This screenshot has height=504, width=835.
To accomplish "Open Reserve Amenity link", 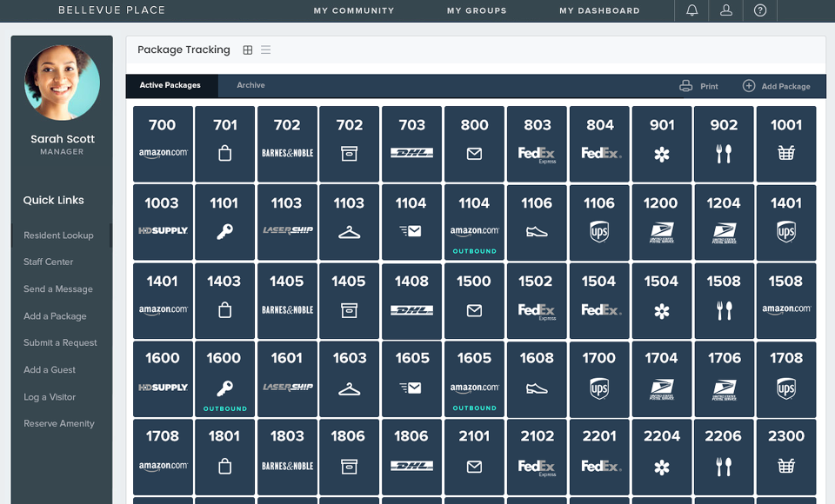I will [x=59, y=424].
